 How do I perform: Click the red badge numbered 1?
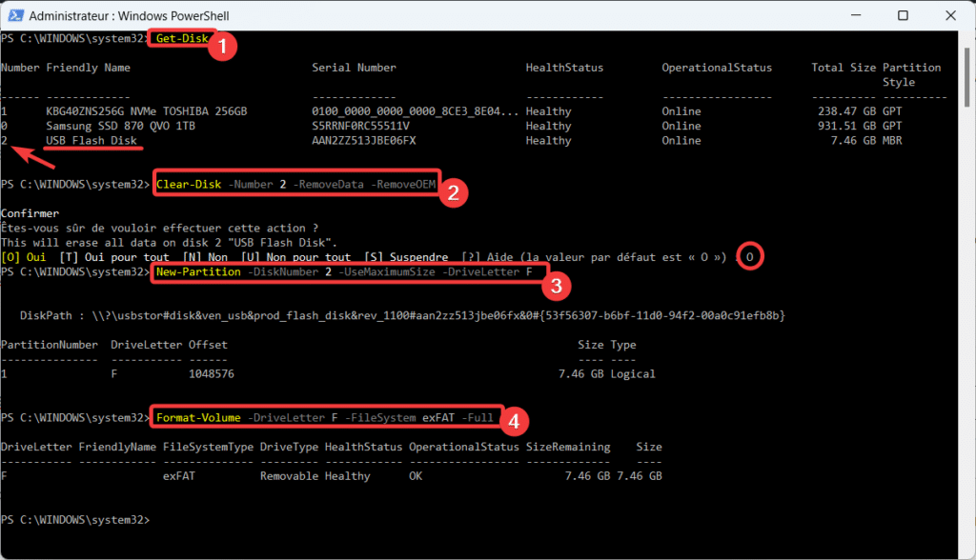(x=222, y=47)
